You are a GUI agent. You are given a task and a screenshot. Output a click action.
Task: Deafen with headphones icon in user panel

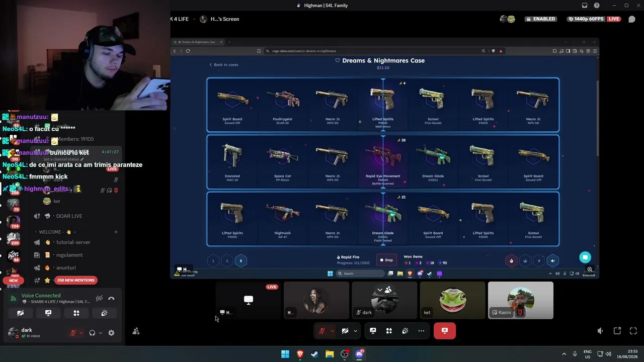point(92,333)
